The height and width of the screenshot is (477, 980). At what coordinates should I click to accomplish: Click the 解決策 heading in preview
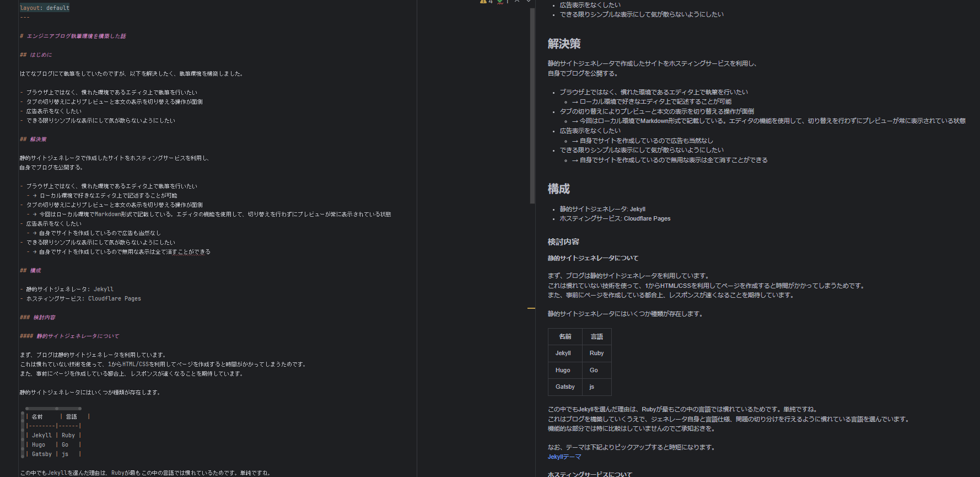click(564, 44)
